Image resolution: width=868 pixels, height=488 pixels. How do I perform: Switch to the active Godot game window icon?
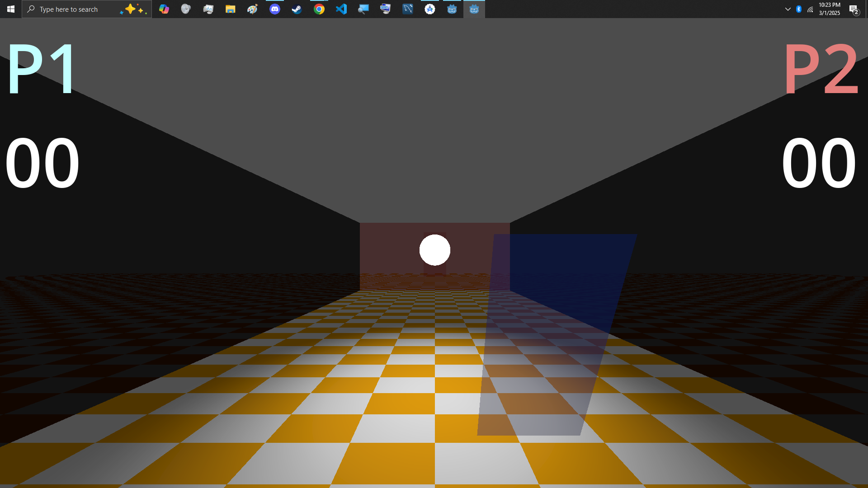click(474, 9)
